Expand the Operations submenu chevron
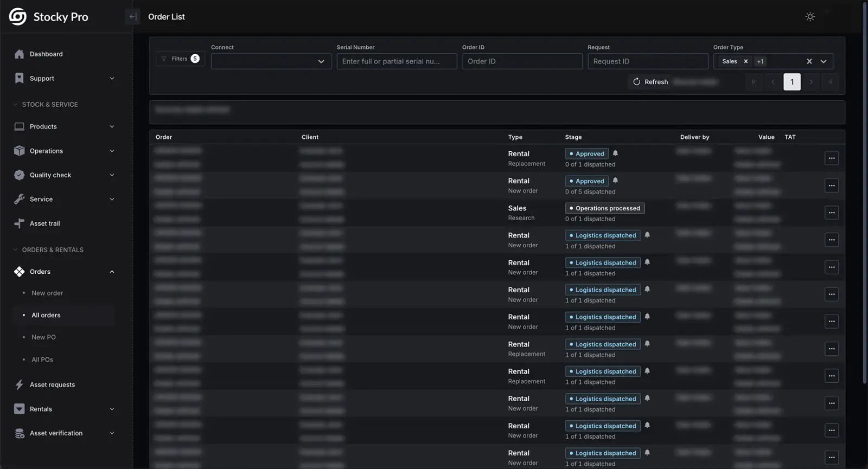868x469 pixels. [x=112, y=151]
